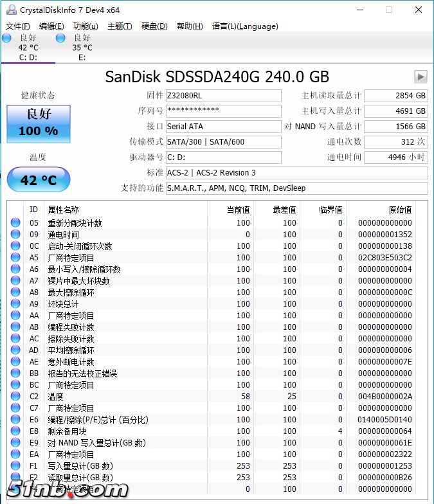Open the 主题(T) menu
434x504 pixels.
[x=120, y=26]
